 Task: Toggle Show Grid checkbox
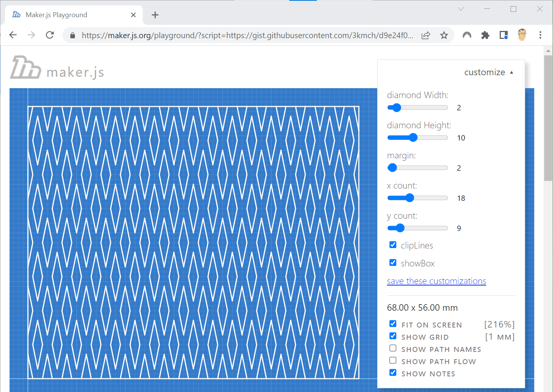[393, 336]
